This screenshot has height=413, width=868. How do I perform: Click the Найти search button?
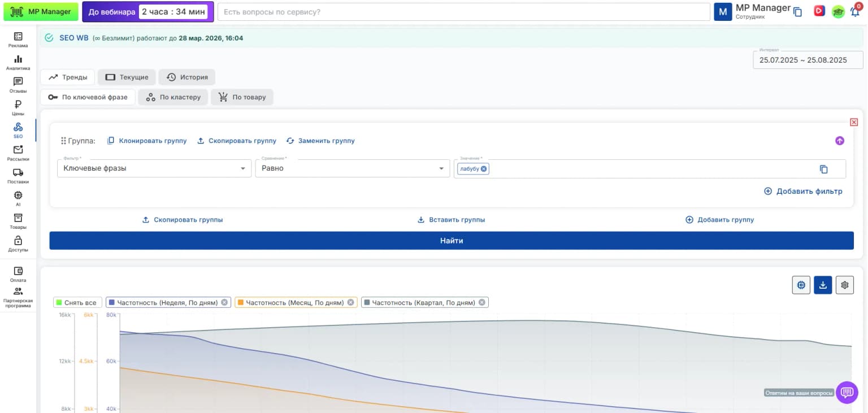(x=452, y=241)
